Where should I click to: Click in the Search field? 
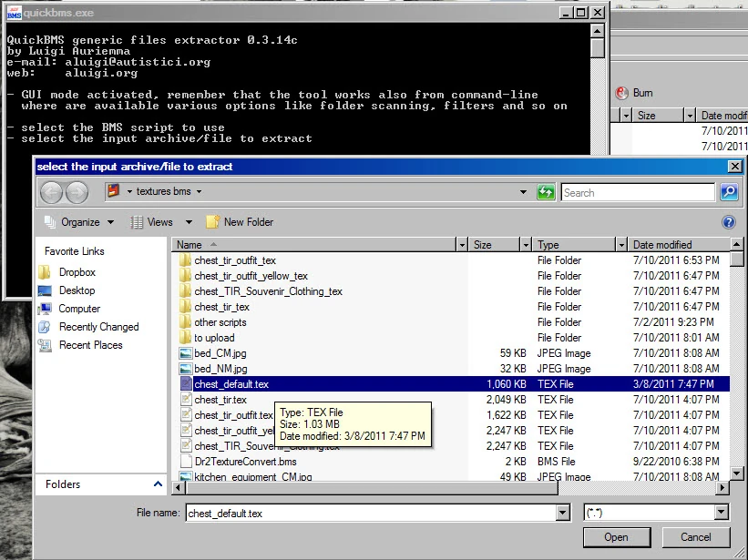click(x=638, y=192)
